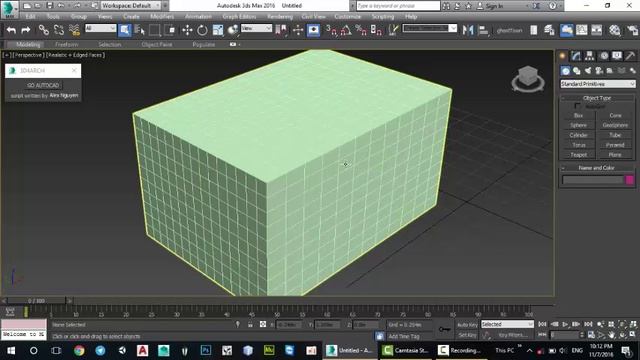Image resolution: width=640 pixels, height=360 pixels.
Task: Activate the Select and Scale tool
Action: click(x=218, y=30)
